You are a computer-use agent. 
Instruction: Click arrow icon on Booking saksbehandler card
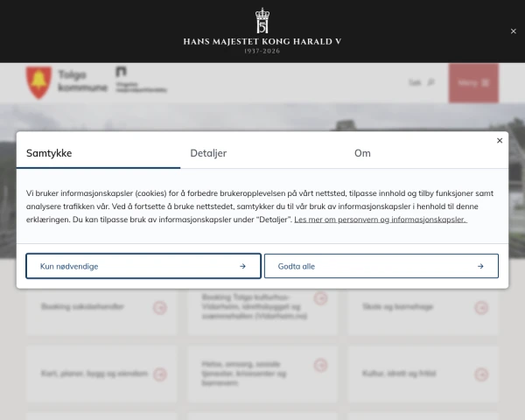[160, 307]
